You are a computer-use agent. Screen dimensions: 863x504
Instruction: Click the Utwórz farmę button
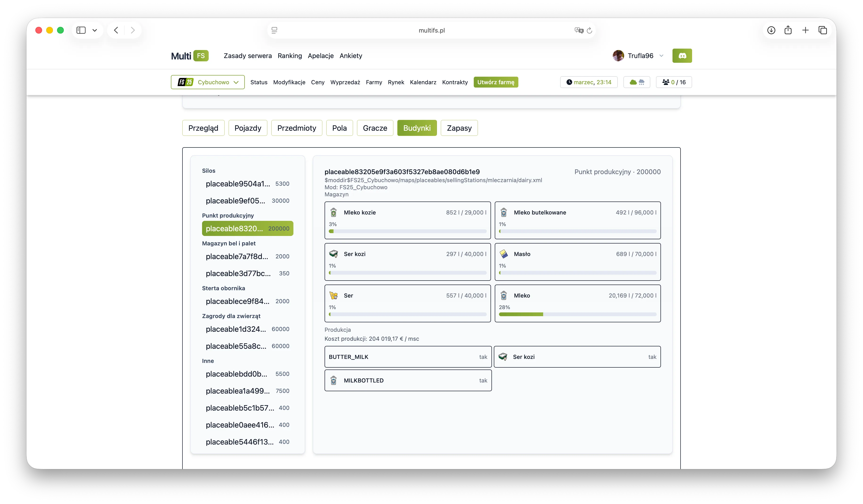pos(495,82)
